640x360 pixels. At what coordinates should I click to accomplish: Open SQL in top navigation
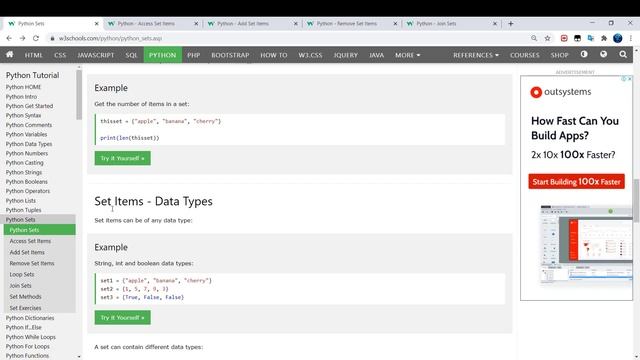(x=131, y=55)
